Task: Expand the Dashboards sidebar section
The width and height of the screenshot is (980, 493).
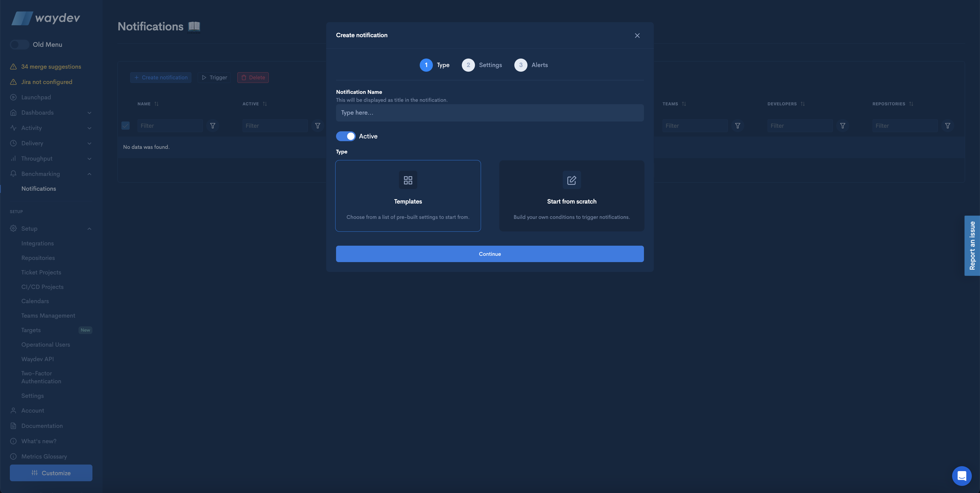Action: click(x=89, y=113)
